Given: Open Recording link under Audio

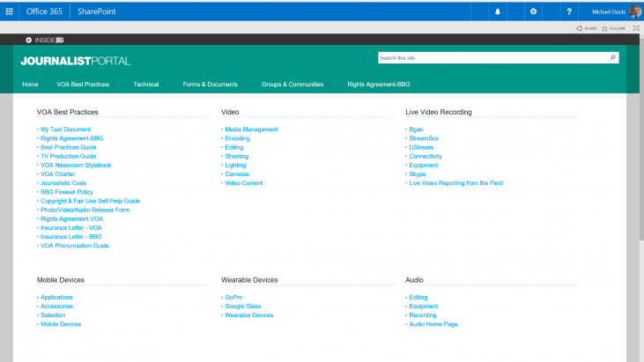Looking at the screenshot, I should click(423, 315).
